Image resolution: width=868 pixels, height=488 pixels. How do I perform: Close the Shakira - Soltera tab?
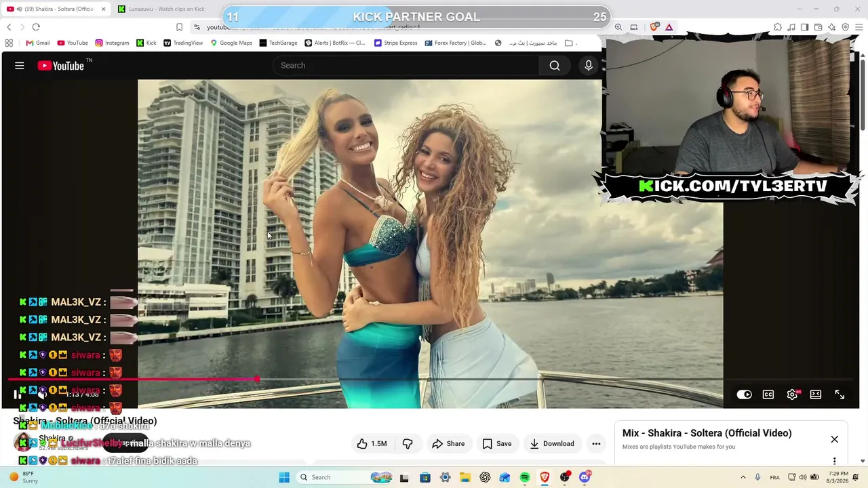pyautogui.click(x=103, y=9)
